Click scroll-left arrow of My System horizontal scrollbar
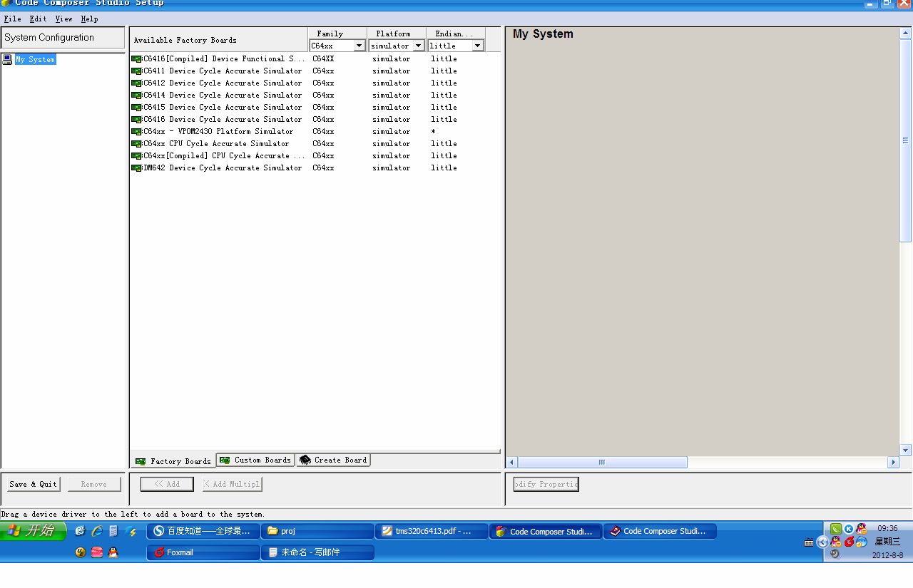This screenshot has height=588, width=913. 512,462
